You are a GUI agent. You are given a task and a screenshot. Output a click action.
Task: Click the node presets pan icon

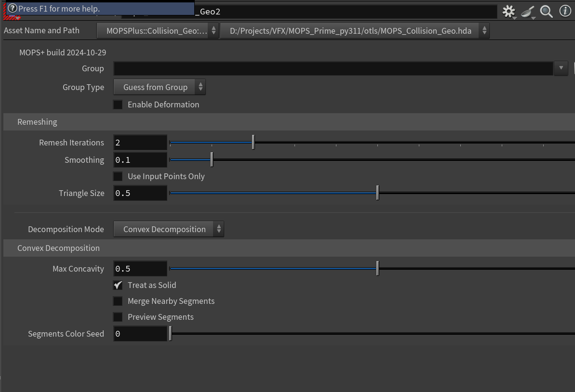pos(527,12)
